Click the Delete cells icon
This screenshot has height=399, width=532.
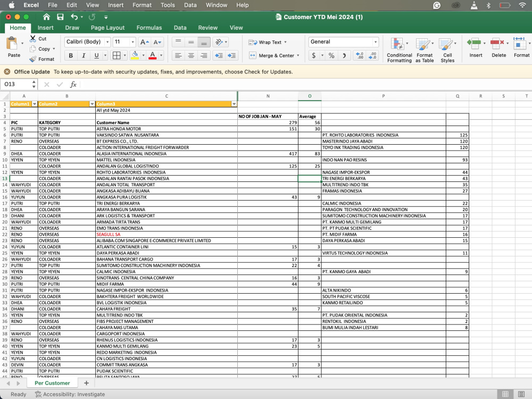pos(497,44)
